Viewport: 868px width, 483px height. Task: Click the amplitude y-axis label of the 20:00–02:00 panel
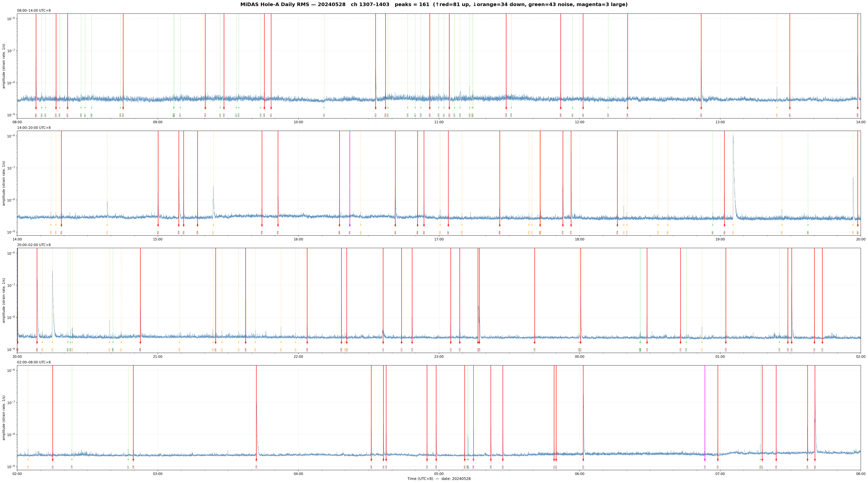click(x=4, y=300)
